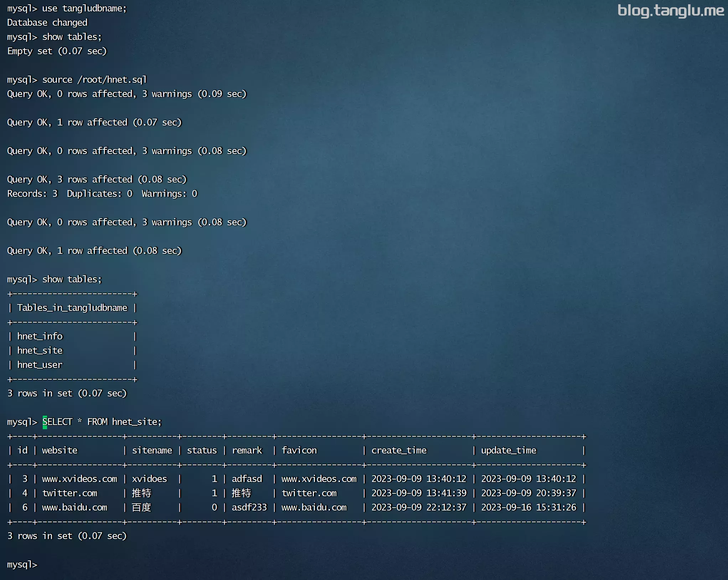This screenshot has height=580, width=728.
Task: Click the '3 rows in set' line after SELECT
Action: (x=67, y=536)
